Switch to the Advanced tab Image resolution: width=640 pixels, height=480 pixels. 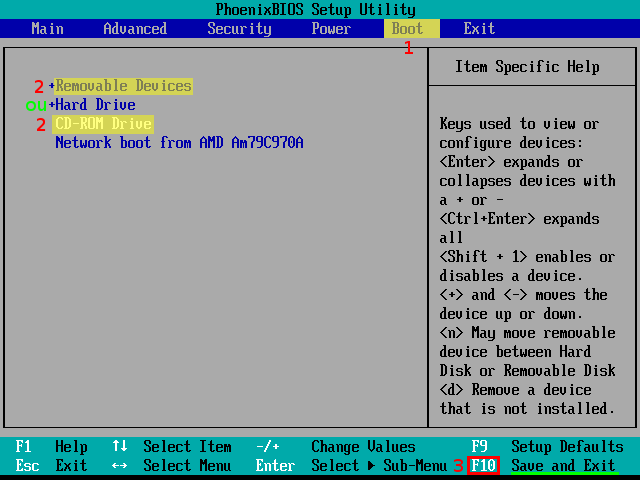[135, 29]
